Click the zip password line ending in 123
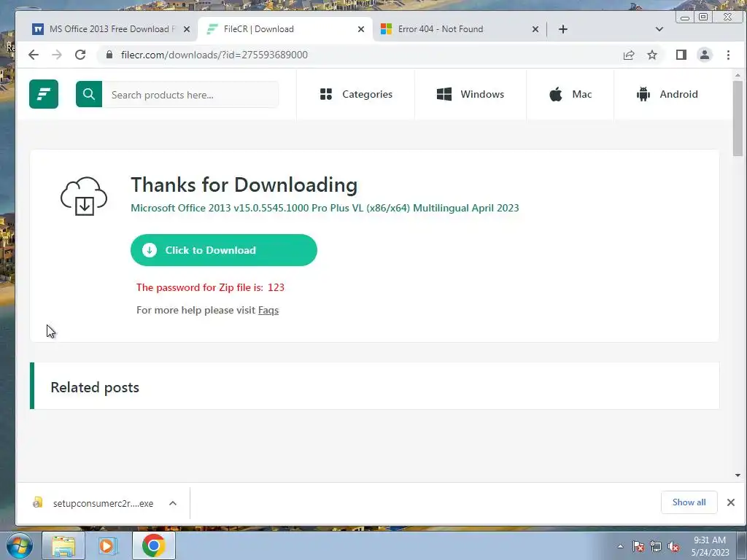The image size is (747, 560). pyautogui.click(x=210, y=287)
